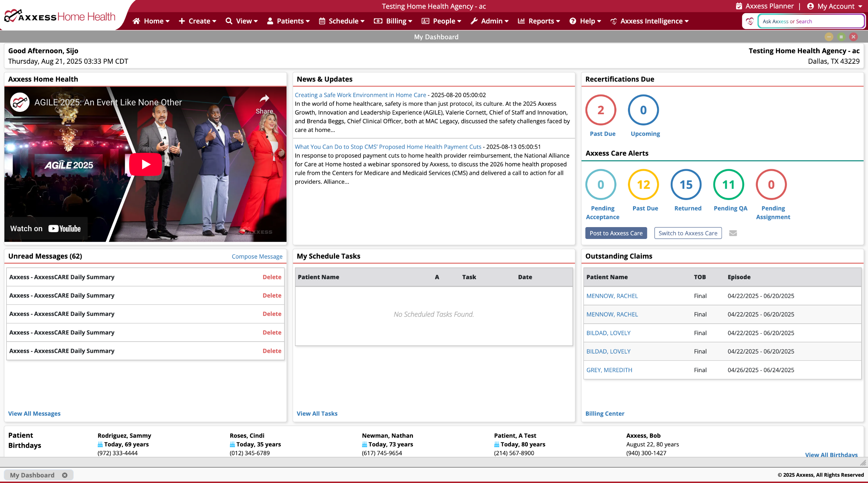Click the Ask Axxess or Search field
The width and height of the screenshot is (868, 483).
[x=811, y=21]
